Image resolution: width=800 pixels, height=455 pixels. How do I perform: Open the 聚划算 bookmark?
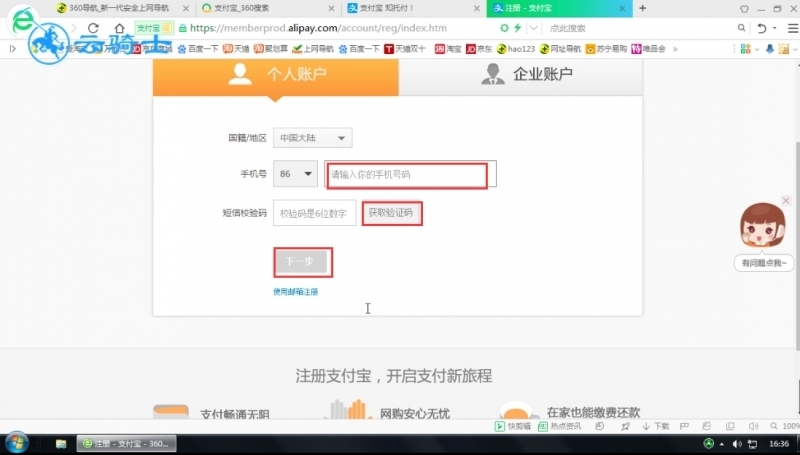click(270, 49)
